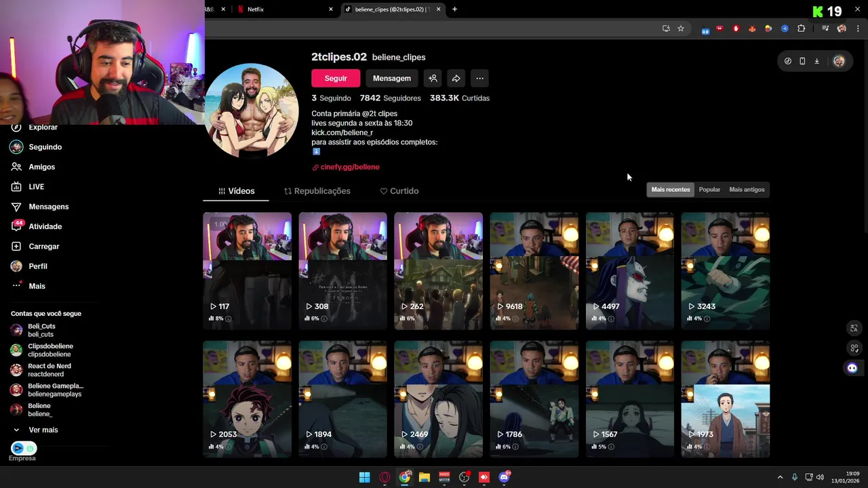Open the video with 4497 views
The image size is (868, 488).
pos(630,271)
